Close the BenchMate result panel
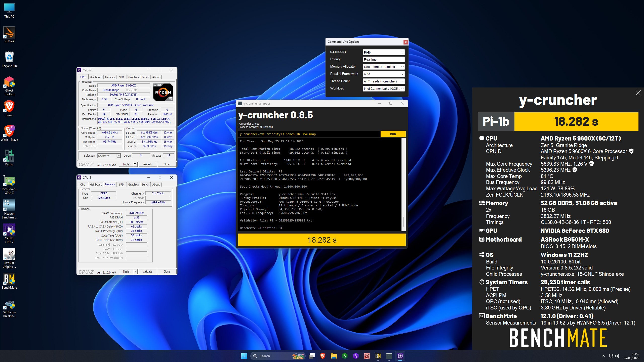The image size is (644, 362). [x=638, y=93]
